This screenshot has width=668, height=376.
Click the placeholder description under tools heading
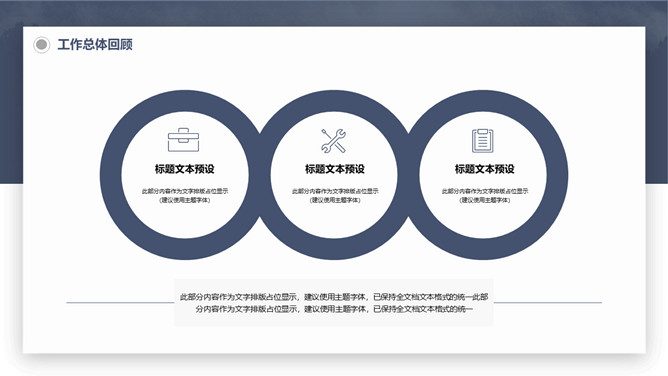pyautogui.click(x=335, y=195)
